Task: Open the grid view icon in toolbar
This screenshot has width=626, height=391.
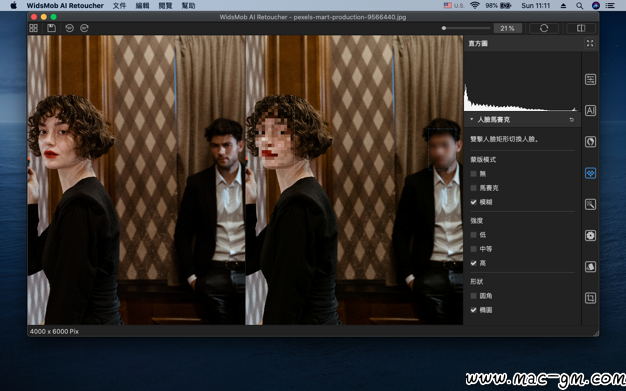Action: (34, 28)
